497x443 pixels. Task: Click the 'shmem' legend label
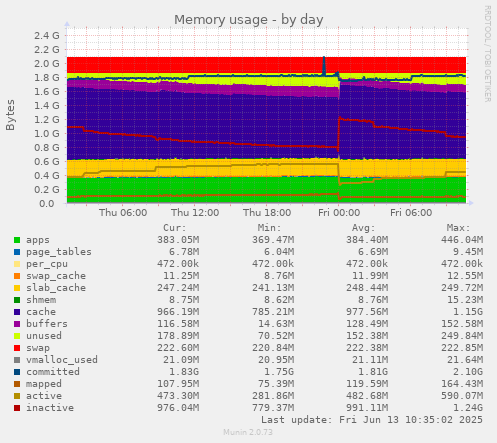(x=41, y=300)
